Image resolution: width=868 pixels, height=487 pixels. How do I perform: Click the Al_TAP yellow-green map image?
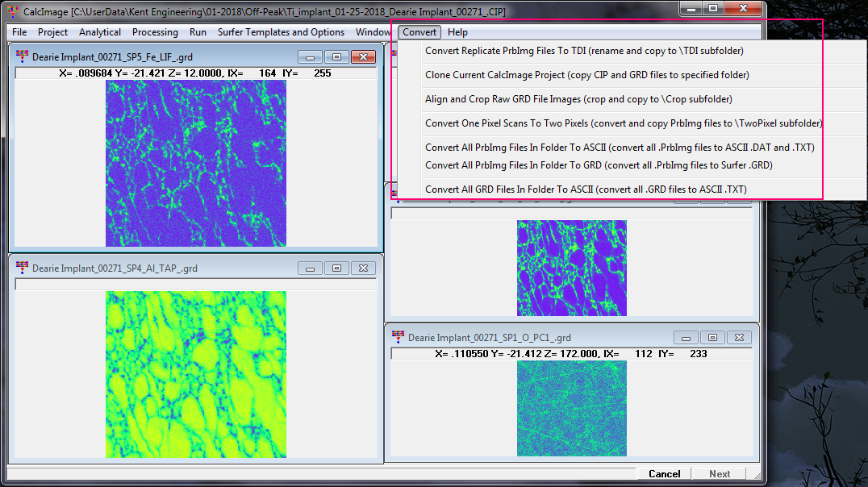pyautogui.click(x=196, y=374)
